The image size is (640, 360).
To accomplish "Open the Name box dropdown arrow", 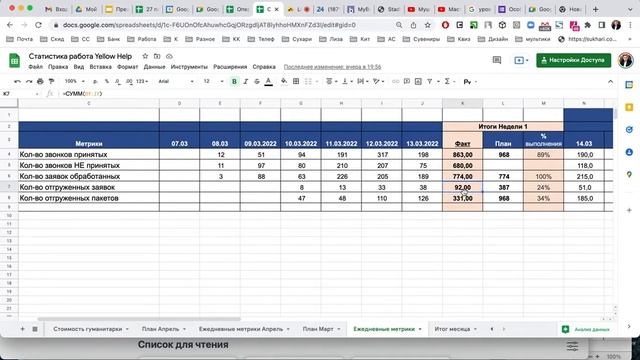I will point(37,94).
